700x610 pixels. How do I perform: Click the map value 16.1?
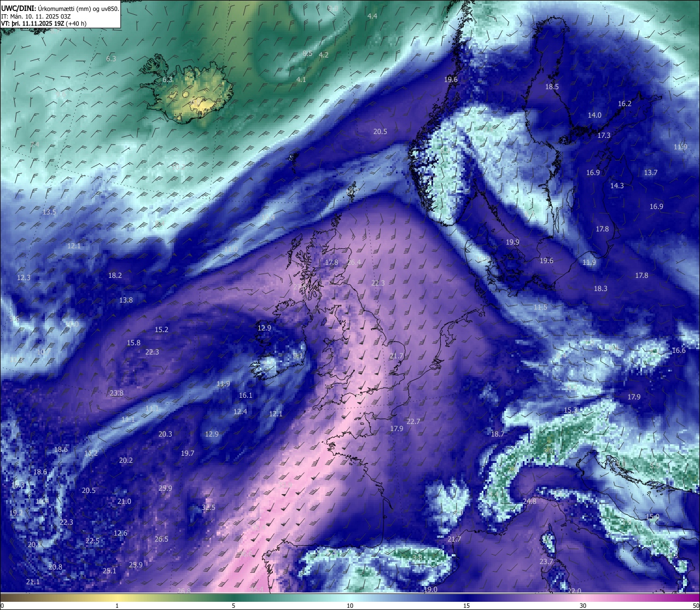[246, 395]
